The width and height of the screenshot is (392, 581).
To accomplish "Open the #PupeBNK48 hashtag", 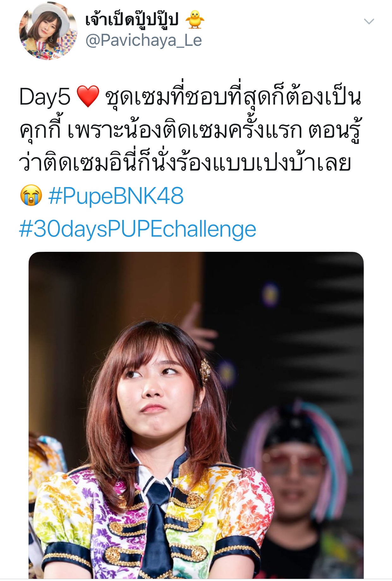I will click(x=116, y=196).
